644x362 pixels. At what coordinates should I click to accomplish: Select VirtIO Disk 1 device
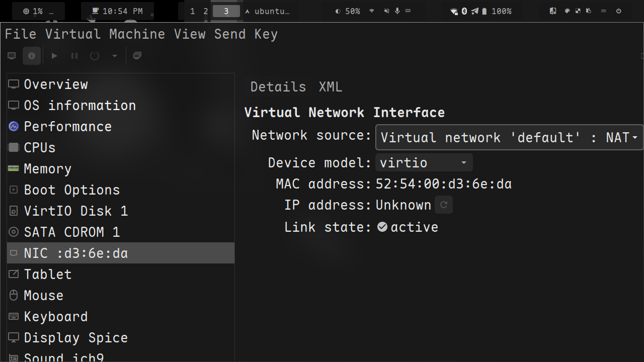[x=75, y=211]
